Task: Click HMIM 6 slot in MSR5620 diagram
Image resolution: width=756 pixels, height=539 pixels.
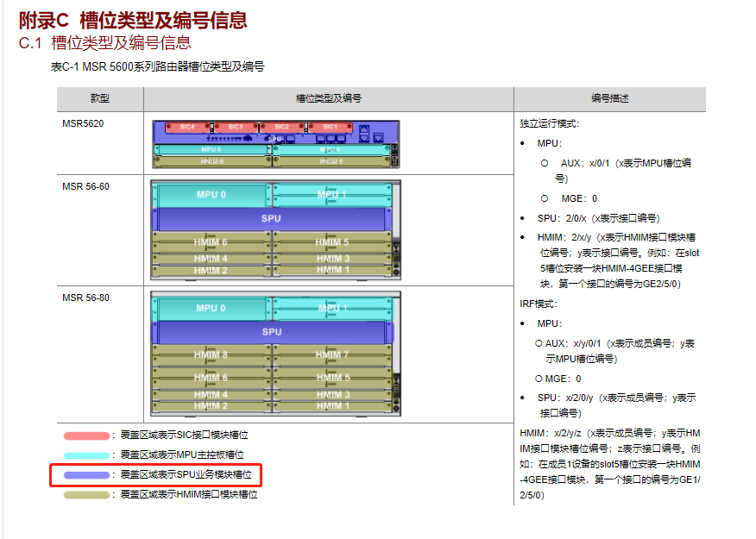Action: pos(212,161)
